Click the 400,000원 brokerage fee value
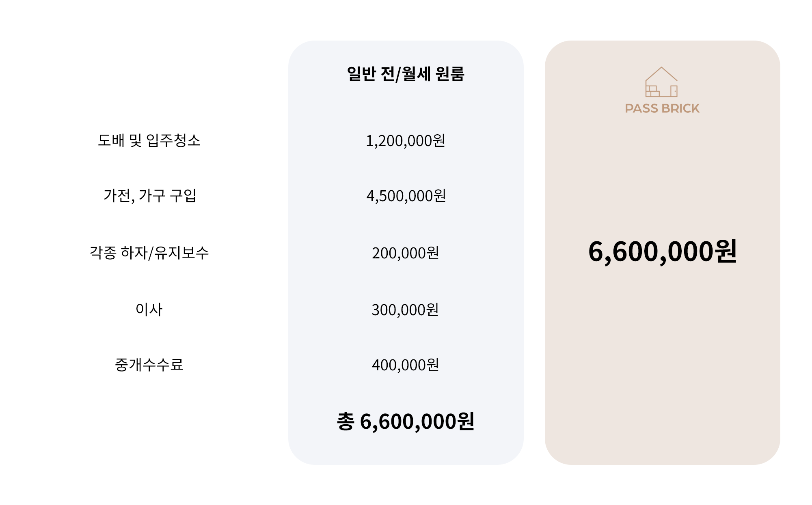 pos(406,365)
